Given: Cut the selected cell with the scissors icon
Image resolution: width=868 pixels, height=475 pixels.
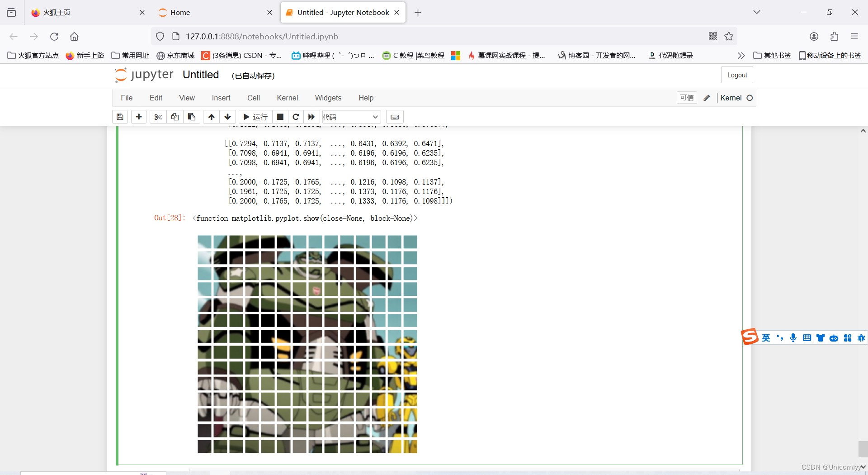Looking at the screenshot, I should pyautogui.click(x=158, y=117).
